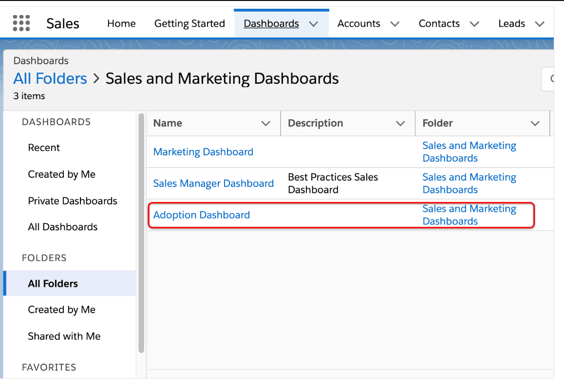Expand the Contacts tab dropdown chevron
This screenshot has height=392, width=564.
pyautogui.click(x=474, y=24)
